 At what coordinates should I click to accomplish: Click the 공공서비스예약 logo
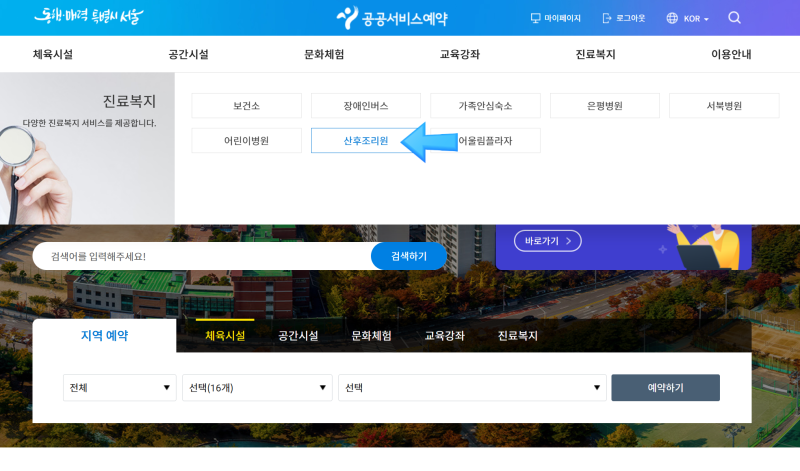[x=392, y=18]
